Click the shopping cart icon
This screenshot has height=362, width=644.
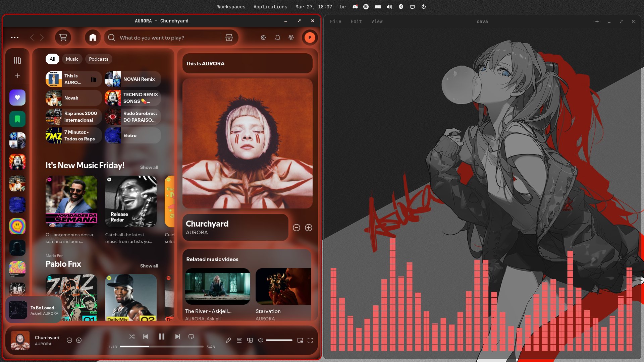(x=63, y=38)
